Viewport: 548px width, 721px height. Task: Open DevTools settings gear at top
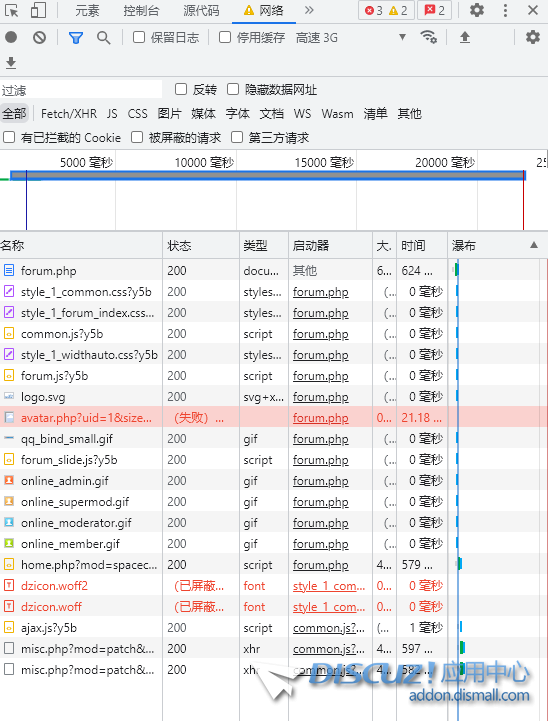477,10
